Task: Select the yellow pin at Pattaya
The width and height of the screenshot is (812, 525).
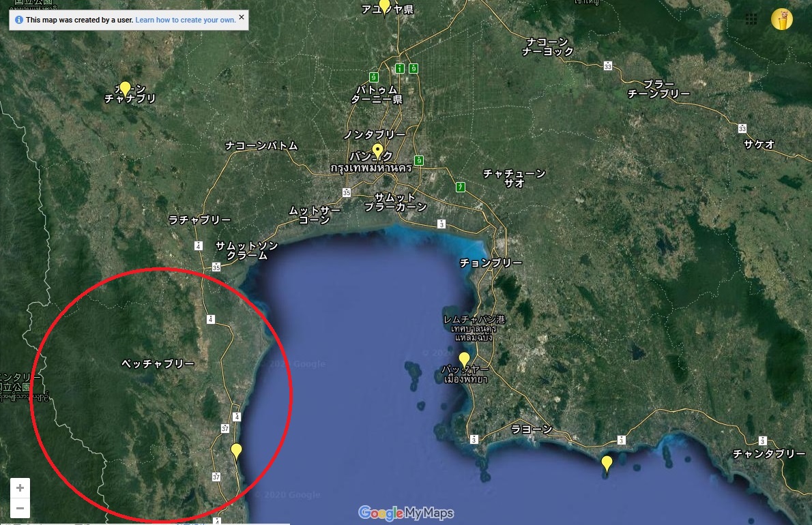Action: tap(464, 359)
